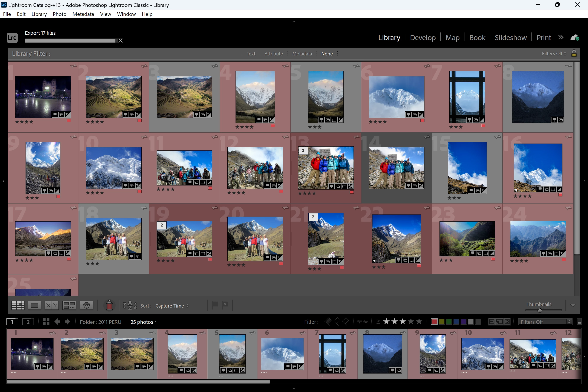Image resolution: width=588 pixels, height=392 pixels.
Task: Cancel the Export 17 files task
Action: [x=121, y=40]
